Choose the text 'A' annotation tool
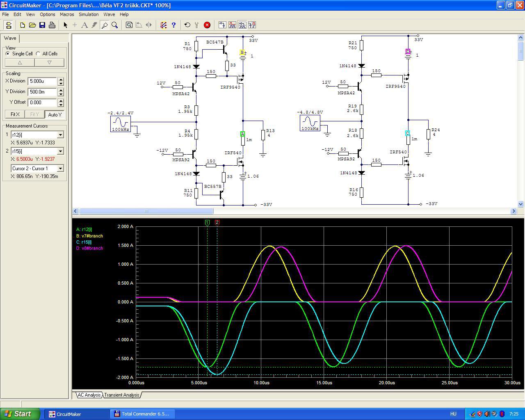Viewport: 525px width, 420px height. point(84,25)
